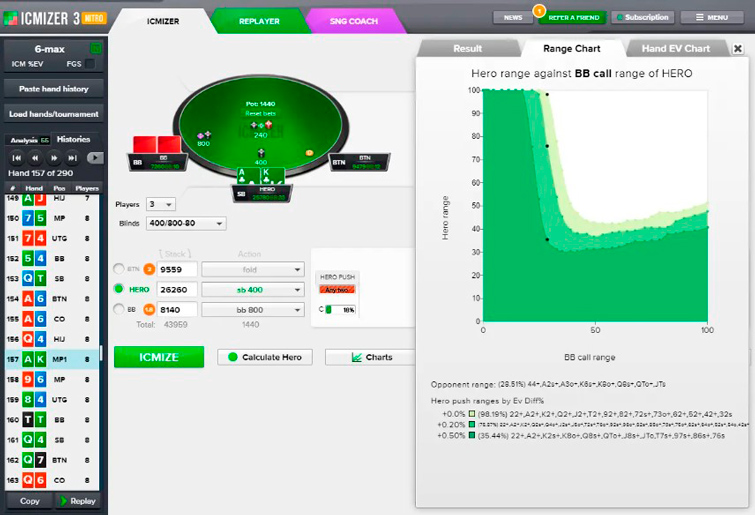This screenshot has height=515, width=755.
Task: Click the BTN stack field 9559
Action: (177, 270)
